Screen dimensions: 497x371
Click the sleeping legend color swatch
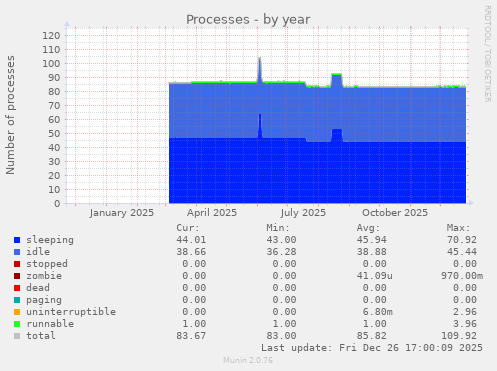point(17,240)
